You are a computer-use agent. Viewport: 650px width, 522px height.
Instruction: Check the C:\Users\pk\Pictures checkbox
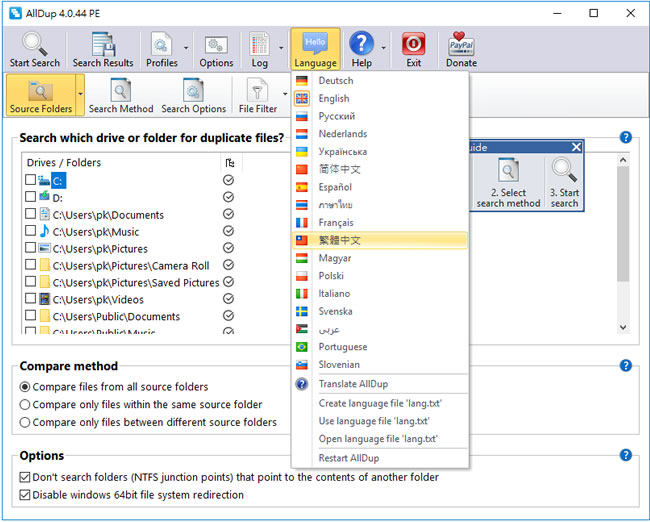(30, 248)
